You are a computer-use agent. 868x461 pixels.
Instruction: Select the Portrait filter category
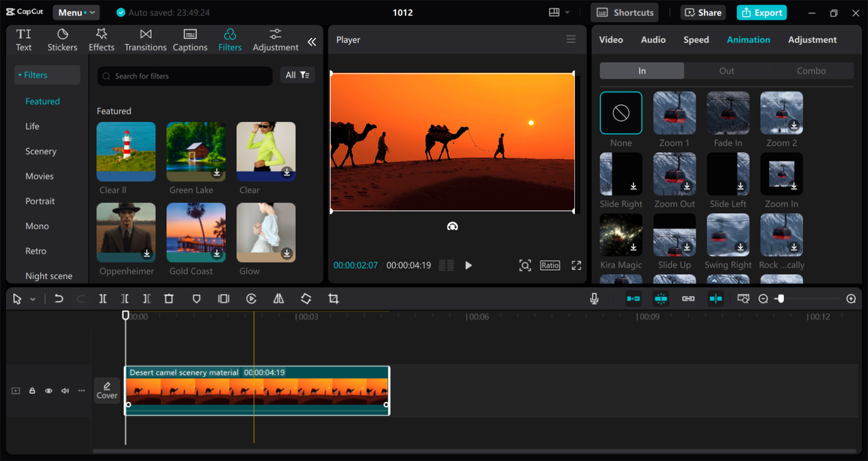(x=40, y=201)
